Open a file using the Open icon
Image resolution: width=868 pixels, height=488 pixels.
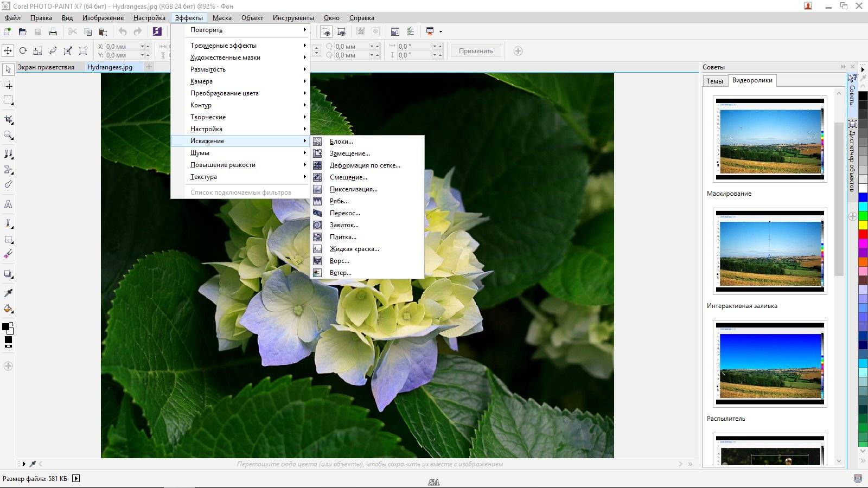pos(23,31)
